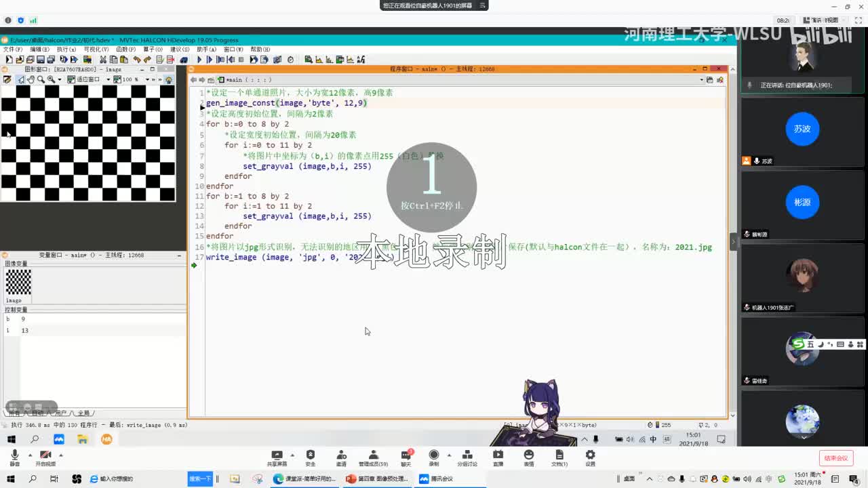Click the forward arrow in program window toolbar
This screenshot has width=868, height=488.
202,79
